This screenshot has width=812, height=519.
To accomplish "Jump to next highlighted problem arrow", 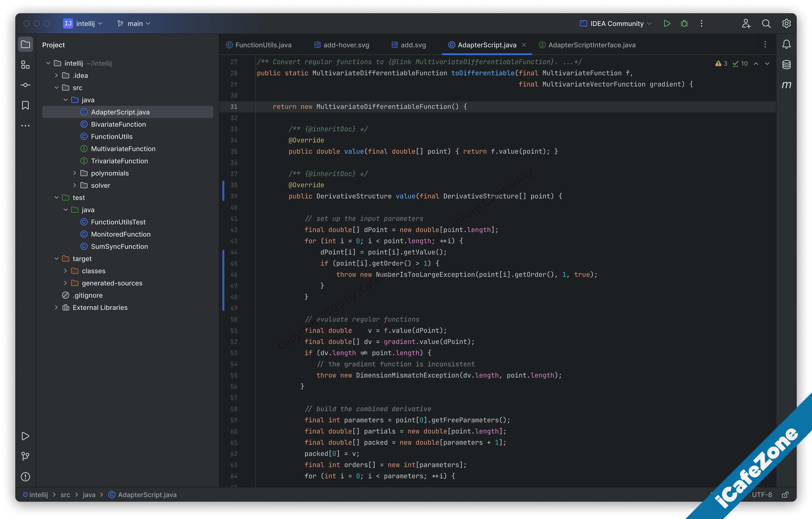I will click(x=767, y=63).
